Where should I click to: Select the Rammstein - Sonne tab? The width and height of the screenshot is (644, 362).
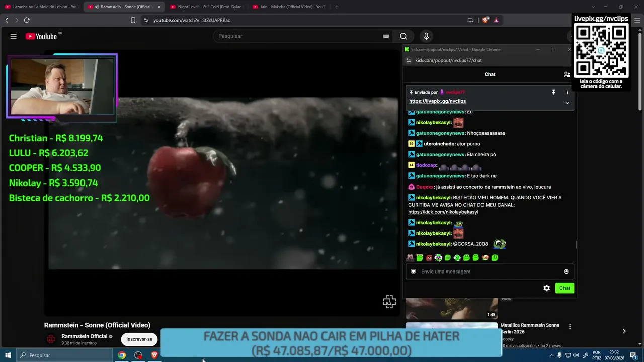124,7
